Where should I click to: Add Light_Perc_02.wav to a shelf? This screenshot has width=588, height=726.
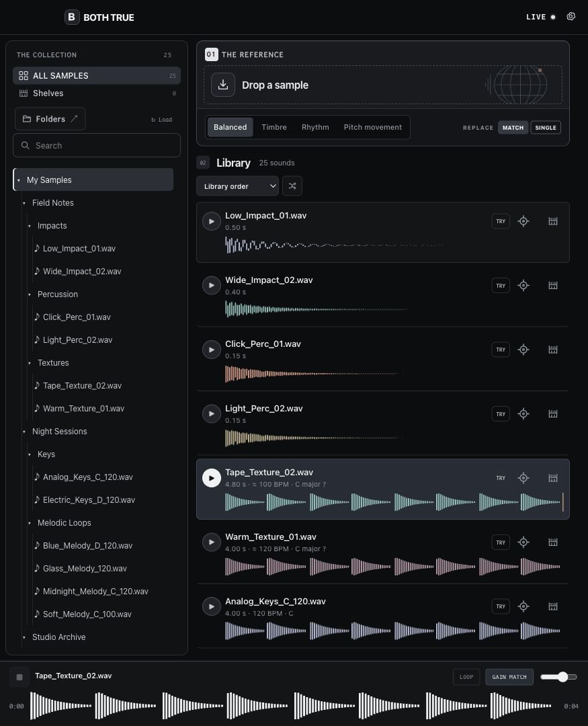[553, 414]
